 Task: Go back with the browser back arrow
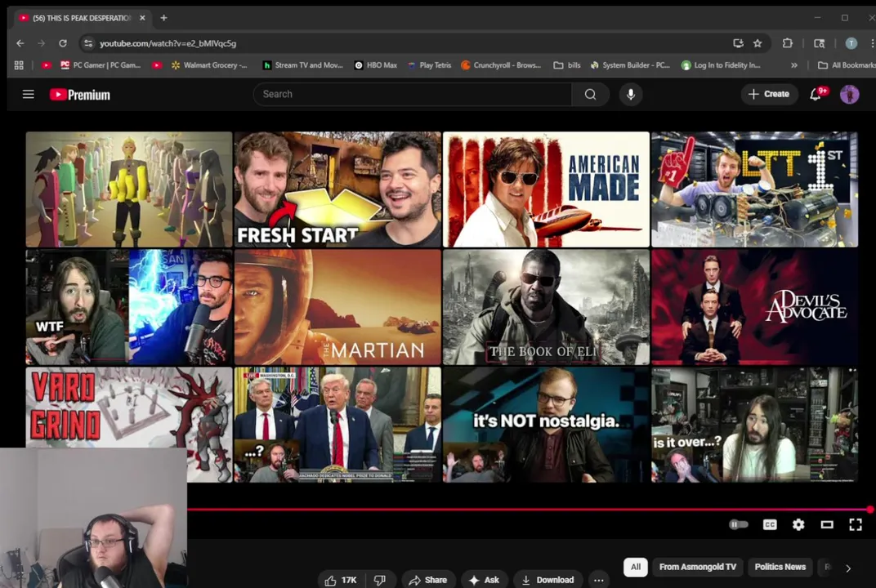pyautogui.click(x=20, y=43)
